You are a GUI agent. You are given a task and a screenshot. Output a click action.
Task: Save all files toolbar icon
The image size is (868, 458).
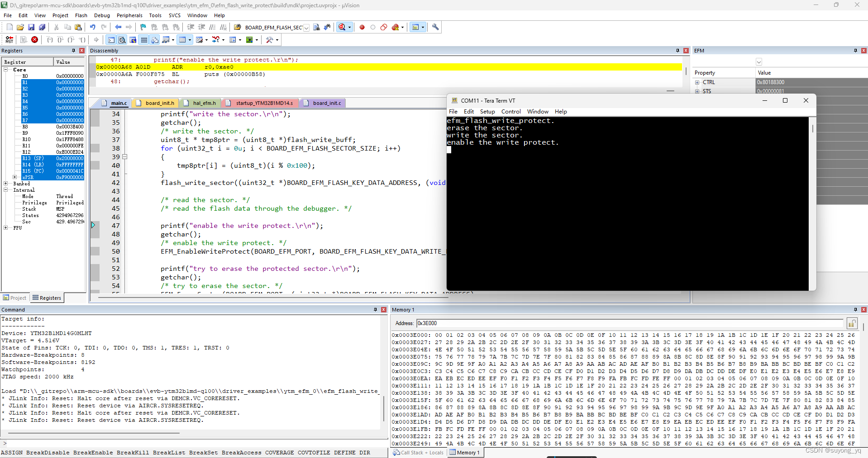[42, 27]
